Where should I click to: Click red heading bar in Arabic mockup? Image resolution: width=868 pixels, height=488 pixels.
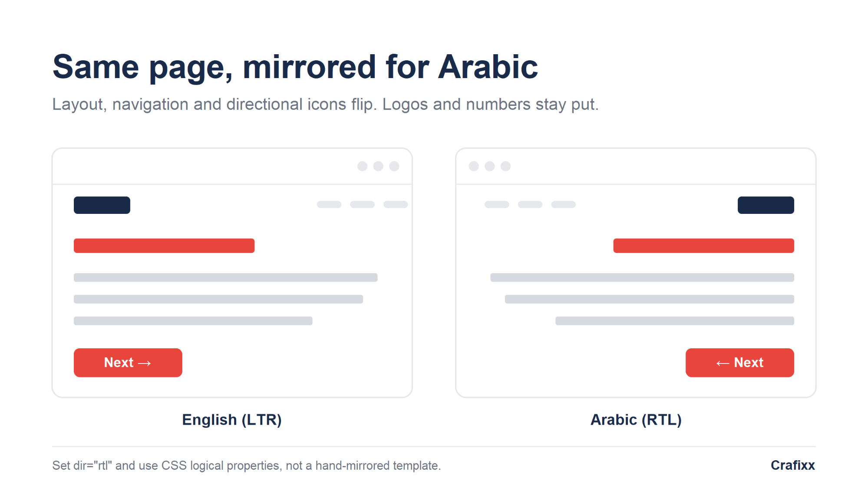704,246
